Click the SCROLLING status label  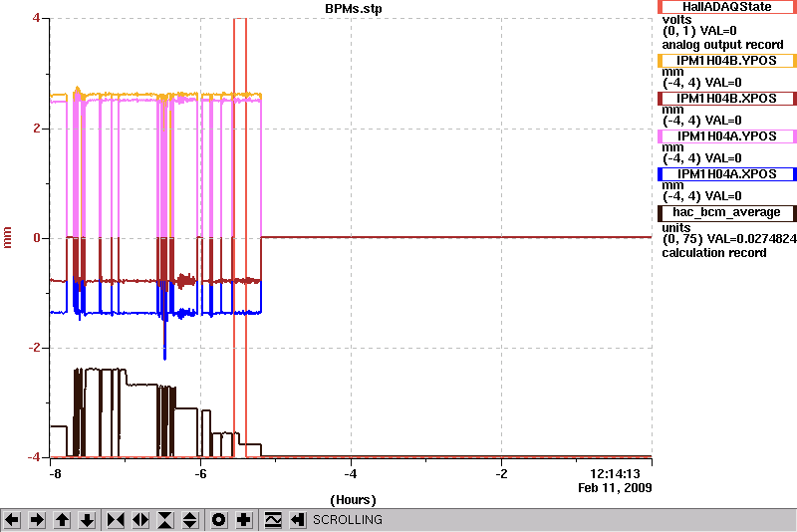click(x=347, y=520)
